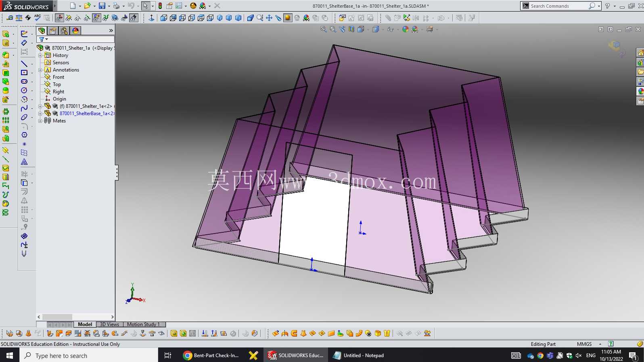Open the PropertyManager tab

coord(53,31)
